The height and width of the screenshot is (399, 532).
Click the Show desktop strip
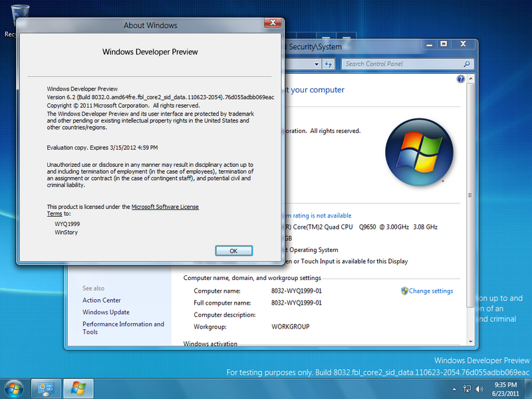point(528,389)
